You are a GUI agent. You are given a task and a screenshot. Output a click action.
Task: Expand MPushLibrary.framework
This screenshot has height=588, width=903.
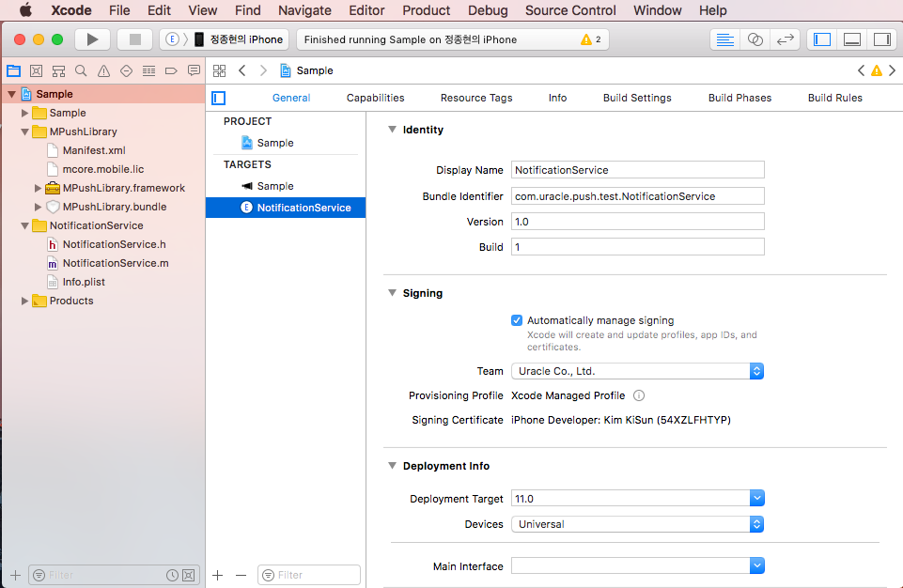click(x=38, y=188)
